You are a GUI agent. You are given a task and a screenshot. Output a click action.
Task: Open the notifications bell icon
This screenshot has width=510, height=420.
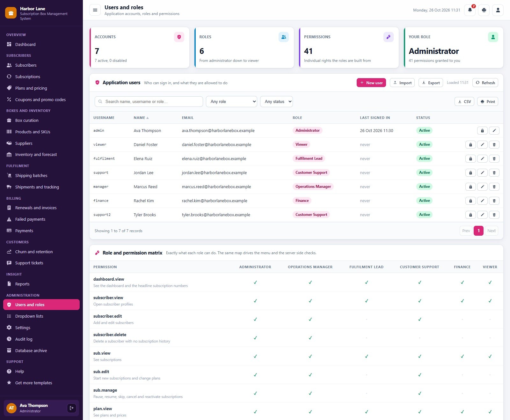pyautogui.click(x=470, y=10)
